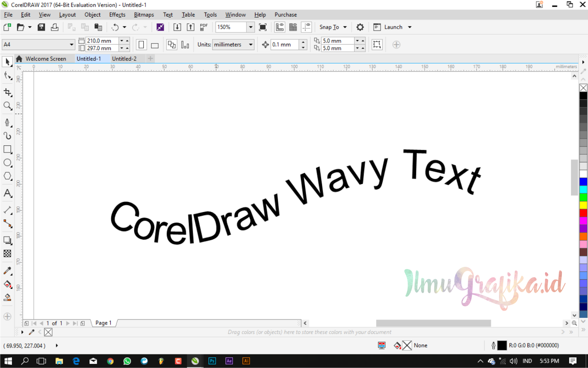Open the Purchase option in the menu bar

[285, 15]
